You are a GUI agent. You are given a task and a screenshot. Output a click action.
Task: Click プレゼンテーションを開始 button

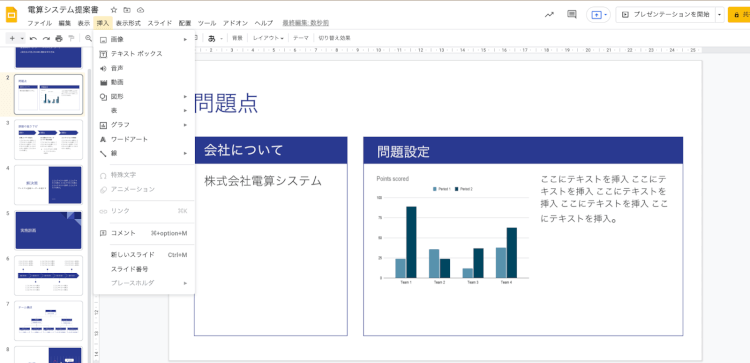666,15
